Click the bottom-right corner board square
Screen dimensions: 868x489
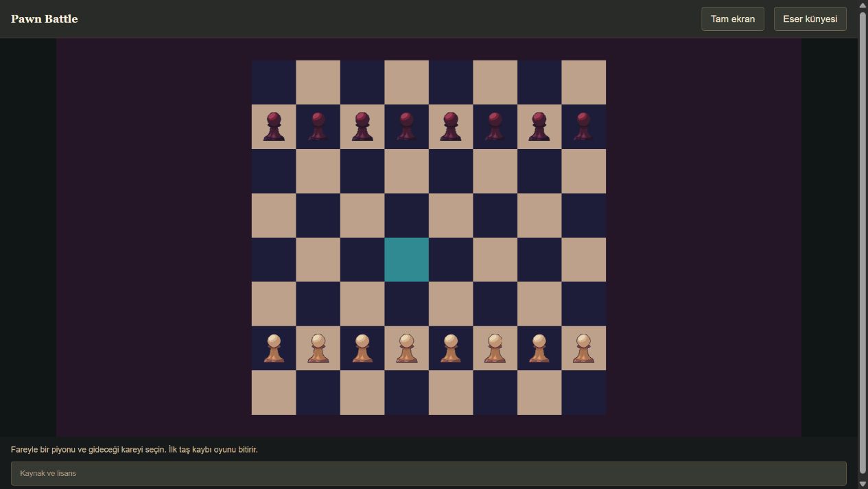[x=583, y=392]
